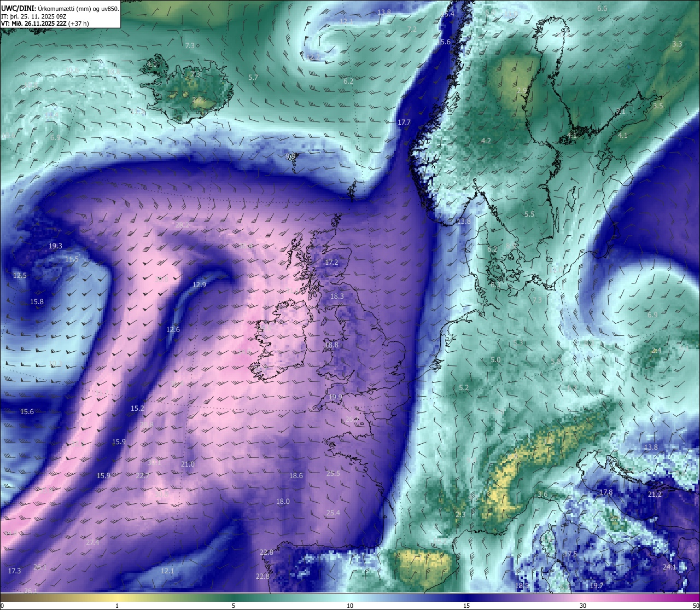Click the UWC/DINI Úrkomumætti title text
The image size is (700, 610).
click(60, 8)
